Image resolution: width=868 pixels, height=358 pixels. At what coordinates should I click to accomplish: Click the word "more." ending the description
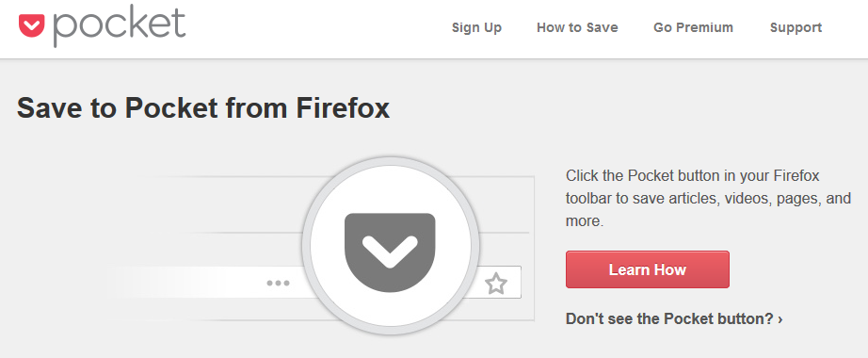pos(584,221)
